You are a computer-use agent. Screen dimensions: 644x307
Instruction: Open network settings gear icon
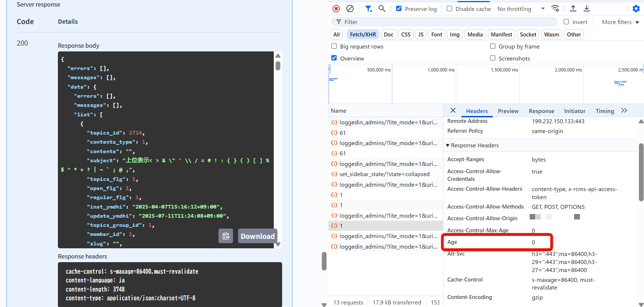tap(636, 9)
